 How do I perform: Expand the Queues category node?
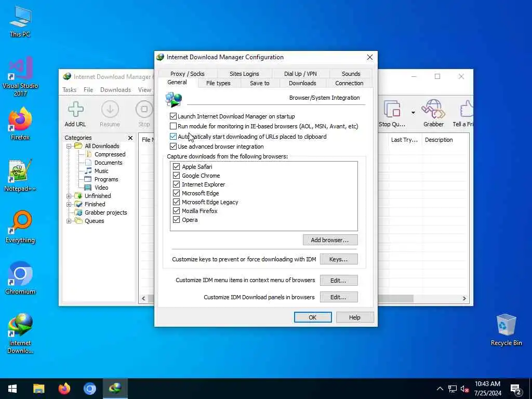69,221
